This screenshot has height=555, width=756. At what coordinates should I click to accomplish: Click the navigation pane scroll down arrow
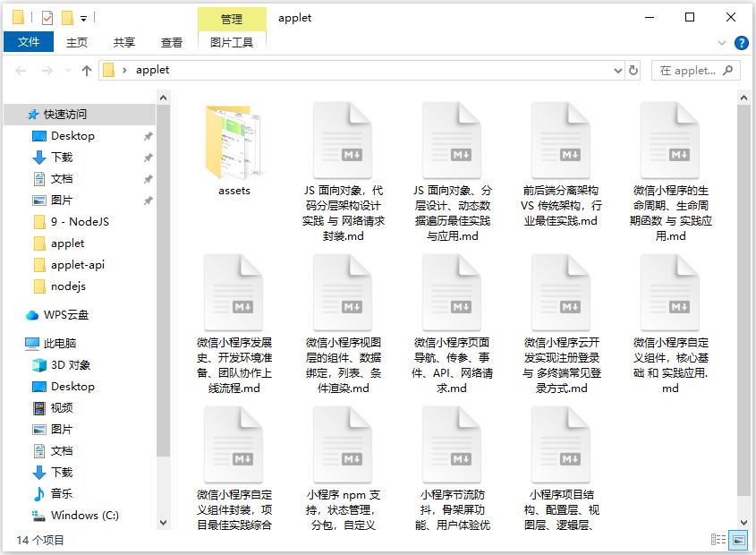pyautogui.click(x=164, y=523)
